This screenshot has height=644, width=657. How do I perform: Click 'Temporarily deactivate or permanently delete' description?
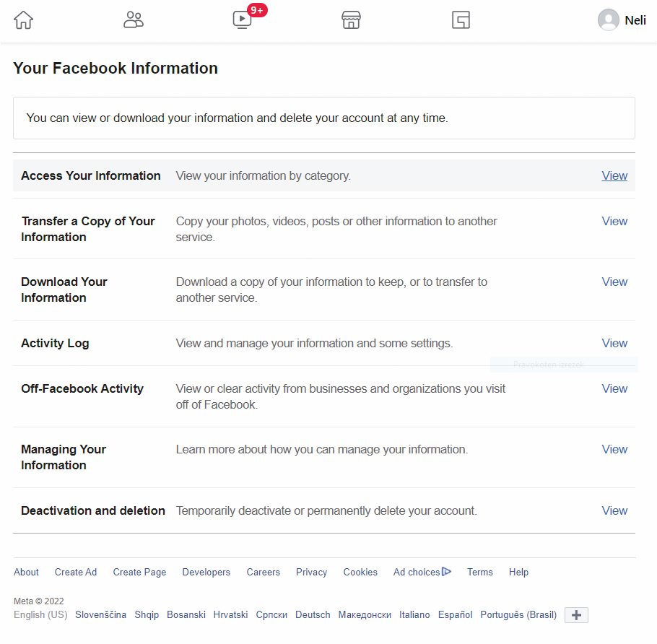(326, 510)
